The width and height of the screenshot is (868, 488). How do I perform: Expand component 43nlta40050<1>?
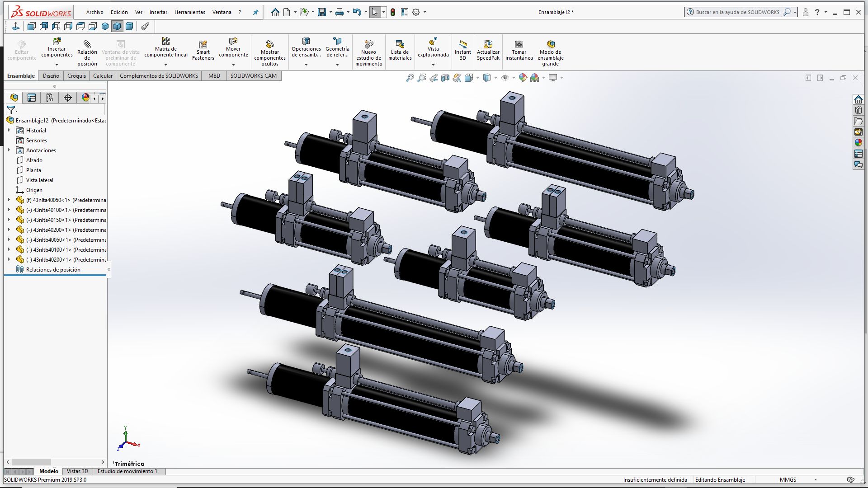click(x=9, y=200)
